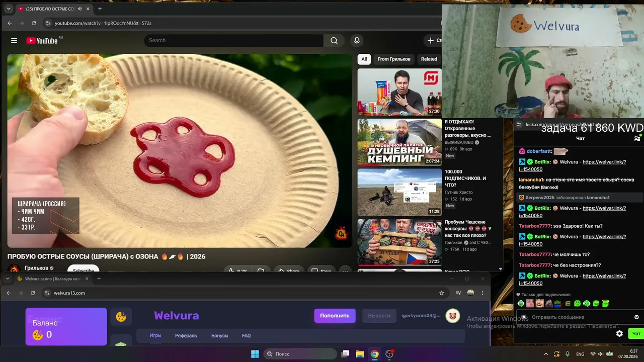Click the doberfastt username in chat
This screenshot has height=362, width=644.
[539, 151]
